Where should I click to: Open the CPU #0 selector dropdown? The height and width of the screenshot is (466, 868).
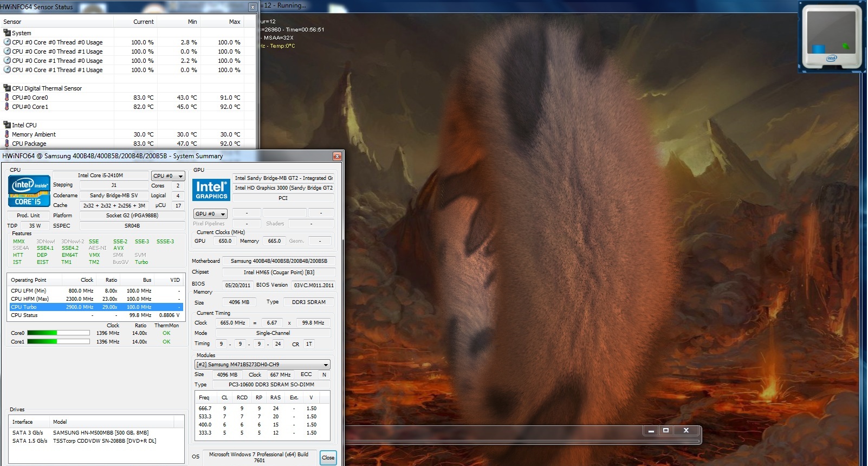tap(169, 176)
